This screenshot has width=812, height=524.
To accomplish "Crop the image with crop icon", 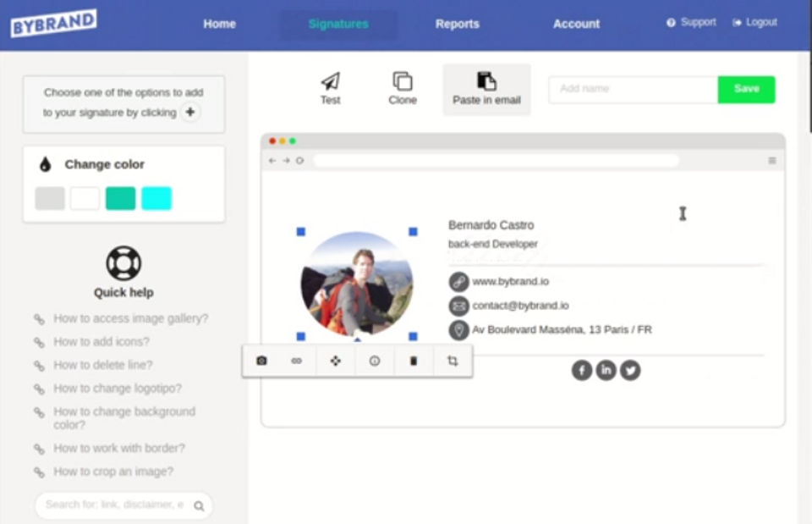I will [453, 361].
